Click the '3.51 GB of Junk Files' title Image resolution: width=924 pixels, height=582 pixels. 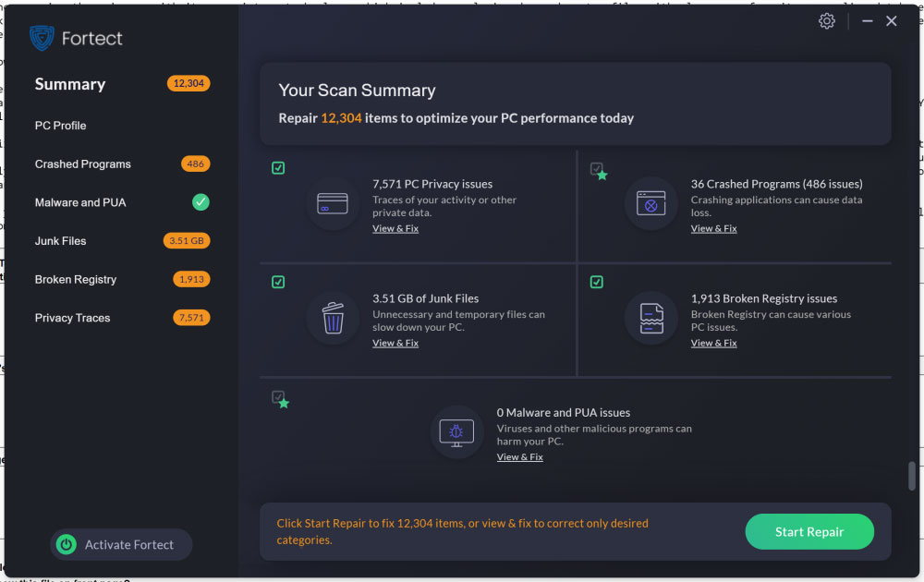coord(425,298)
